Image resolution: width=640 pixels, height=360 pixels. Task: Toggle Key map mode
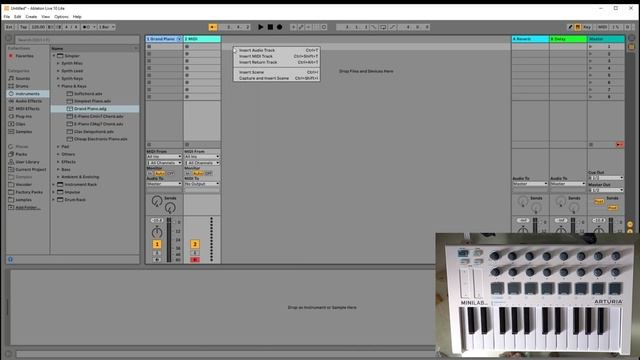click(587, 27)
